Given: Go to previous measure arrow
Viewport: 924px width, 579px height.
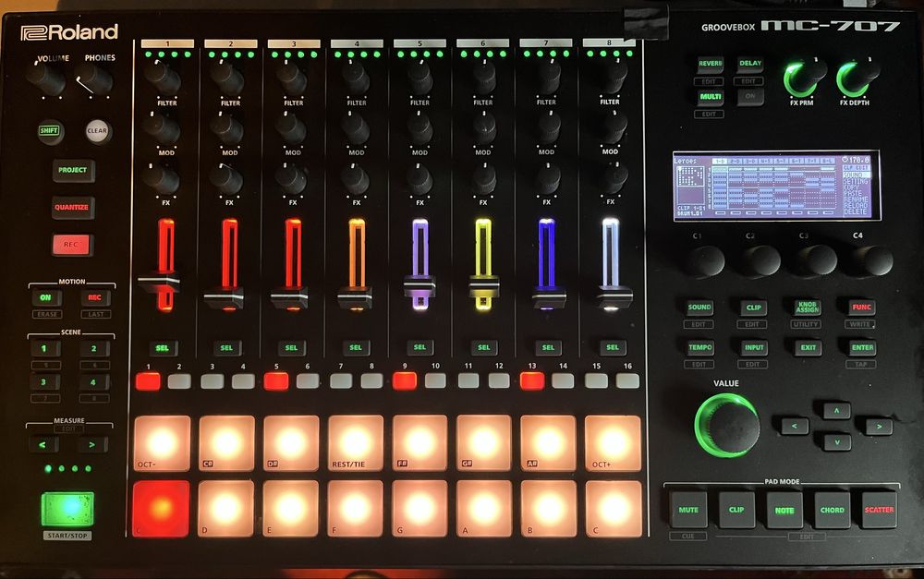Looking at the screenshot, I should pyautogui.click(x=43, y=444).
